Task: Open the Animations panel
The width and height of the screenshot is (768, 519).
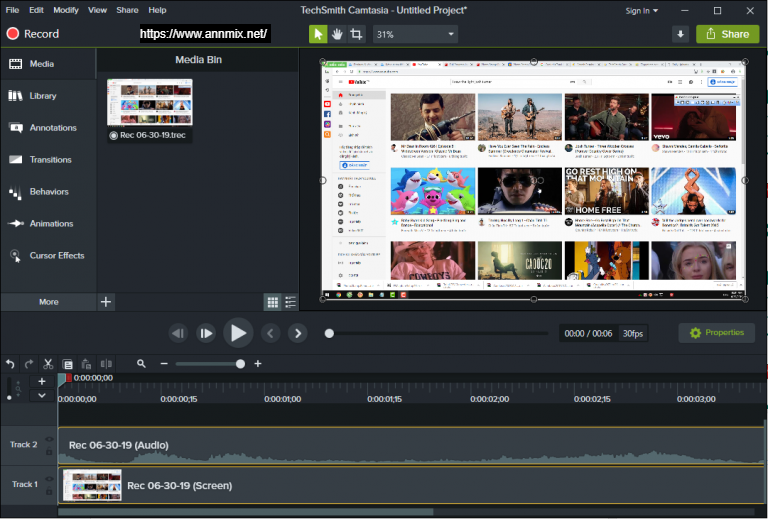Action: click(48, 223)
